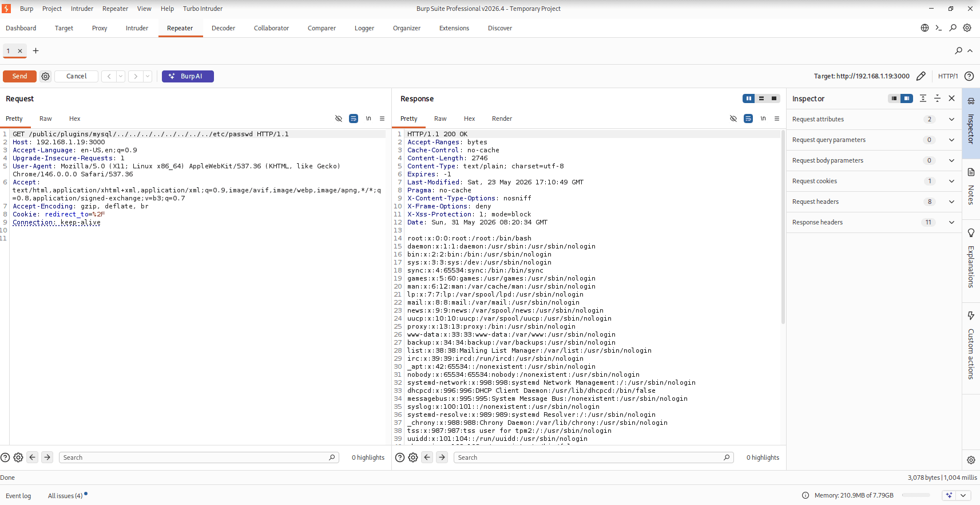Toggle Request pretty-print wrap icon
This screenshot has width=980, height=505.
click(354, 119)
